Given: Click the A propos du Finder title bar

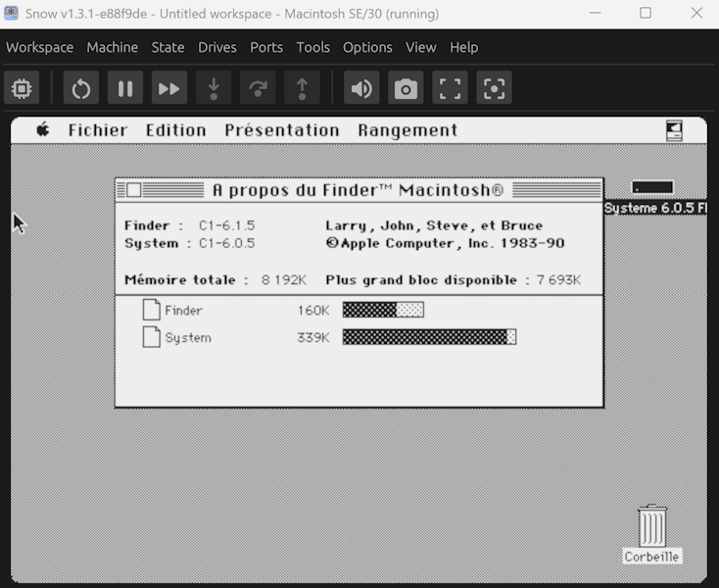Looking at the screenshot, I should point(359,190).
